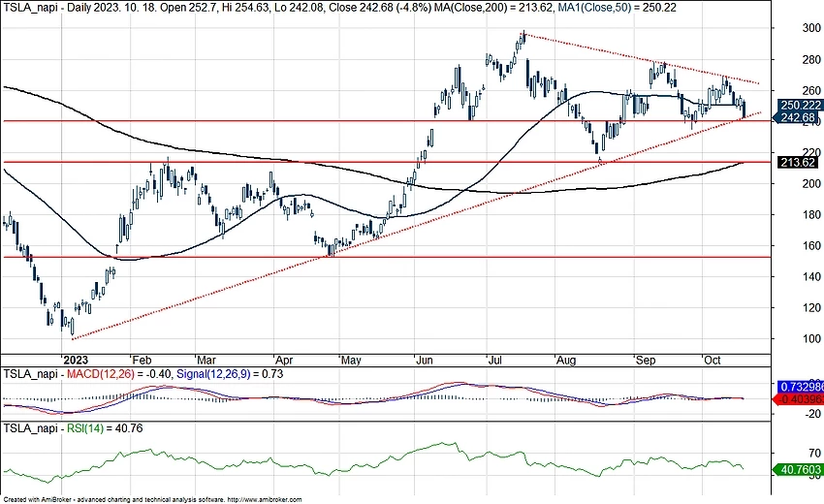
Task: Click the 280 price axis label
Action: coord(811,59)
